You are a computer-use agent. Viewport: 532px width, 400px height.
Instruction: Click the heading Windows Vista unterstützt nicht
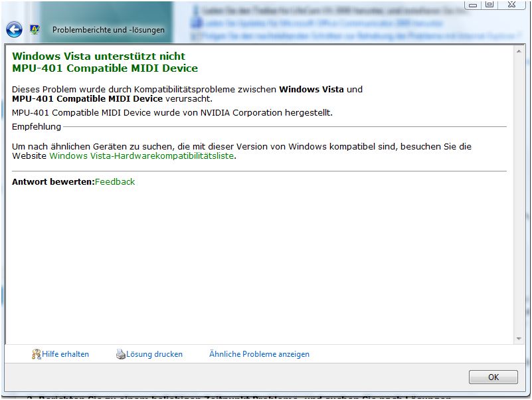point(99,56)
